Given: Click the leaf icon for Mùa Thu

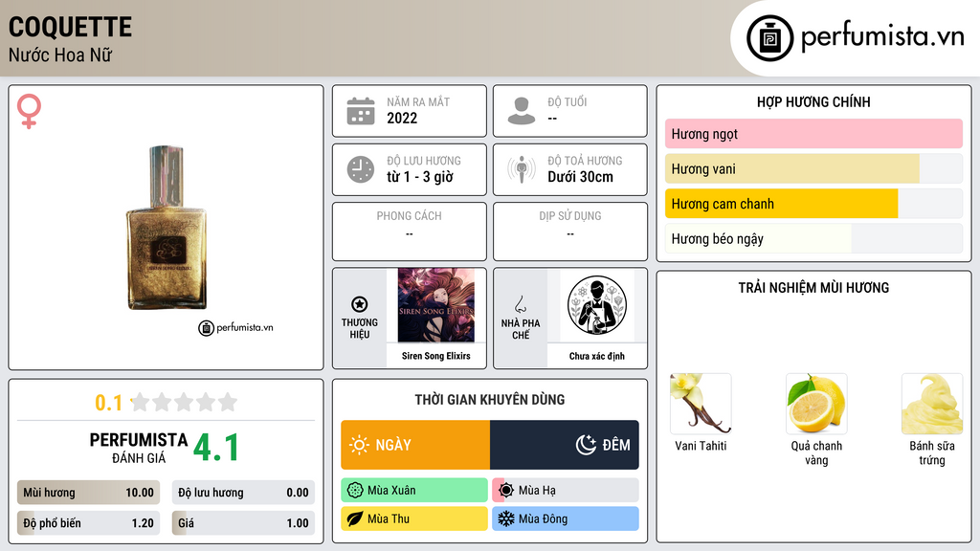Looking at the screenshot, I should click(355, 518).
